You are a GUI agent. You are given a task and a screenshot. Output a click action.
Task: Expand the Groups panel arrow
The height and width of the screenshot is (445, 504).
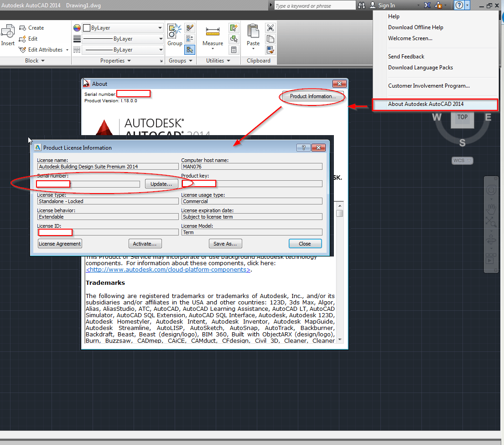pos(191,61)
